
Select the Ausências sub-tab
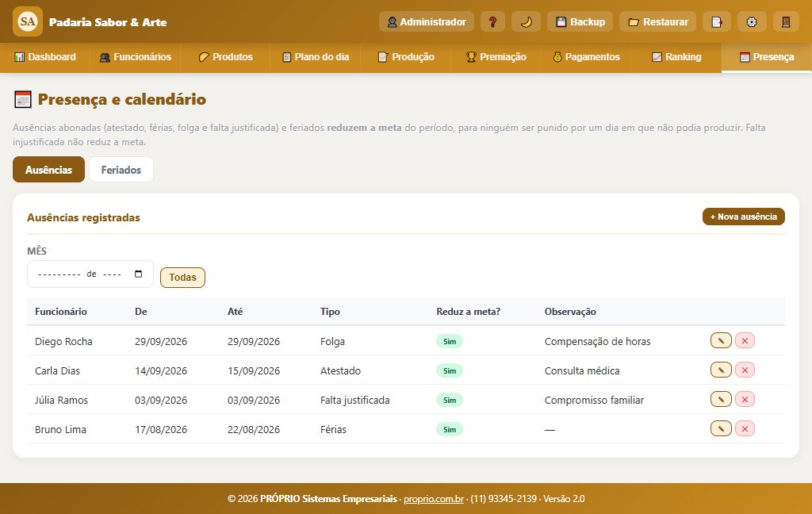tap(48, 170)
